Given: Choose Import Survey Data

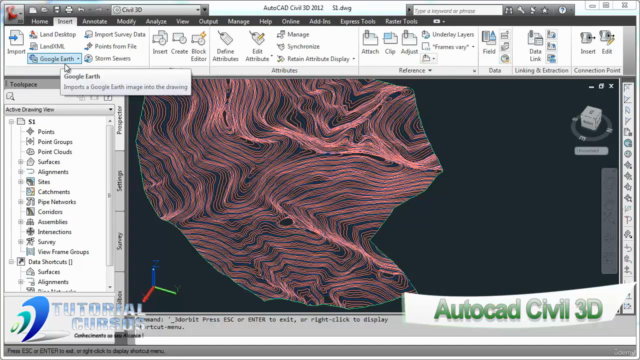Looking at the screenshot, I should click(x=115, y=35).
